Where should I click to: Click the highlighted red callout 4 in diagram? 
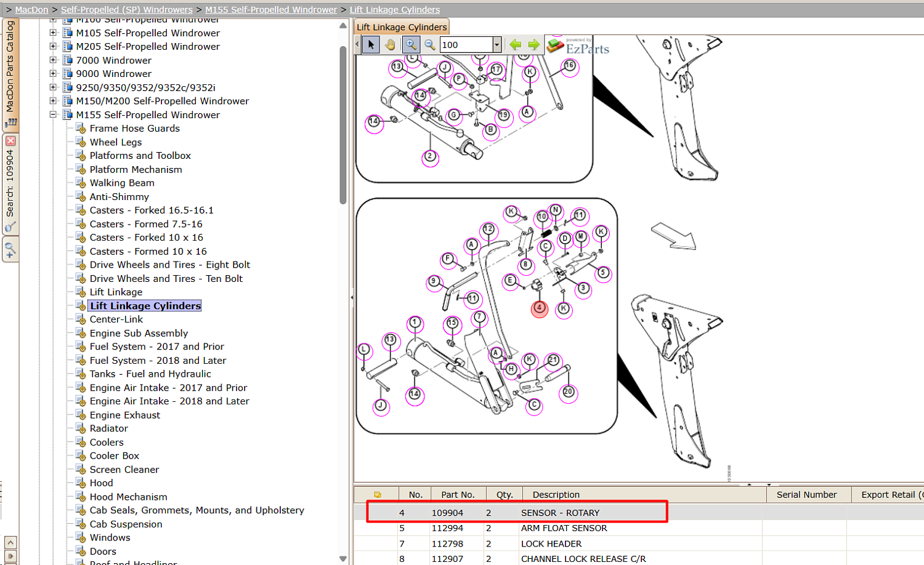540,308
